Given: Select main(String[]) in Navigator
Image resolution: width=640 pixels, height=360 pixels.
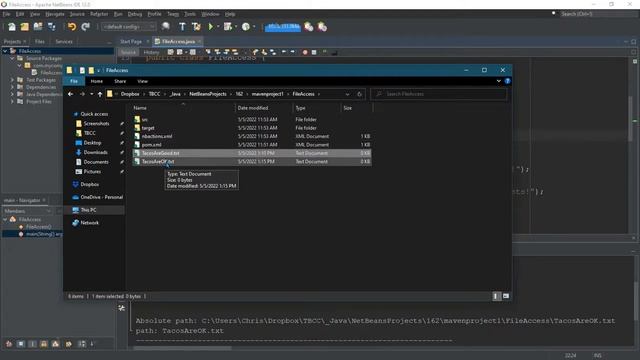Looking at the screenshot, I should (x=44, y=234).
